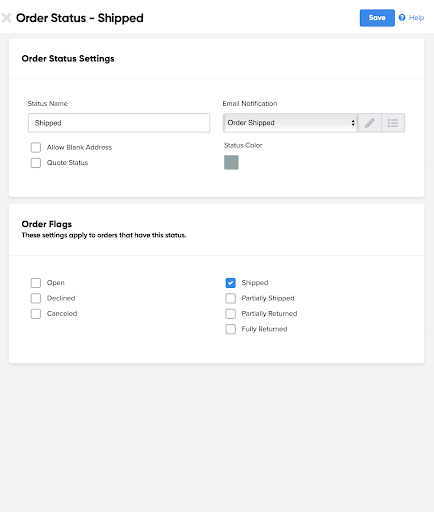Screen dimensions: 434x512
Task: Click the Order Status - Shipped title
Action: (80, 18)
